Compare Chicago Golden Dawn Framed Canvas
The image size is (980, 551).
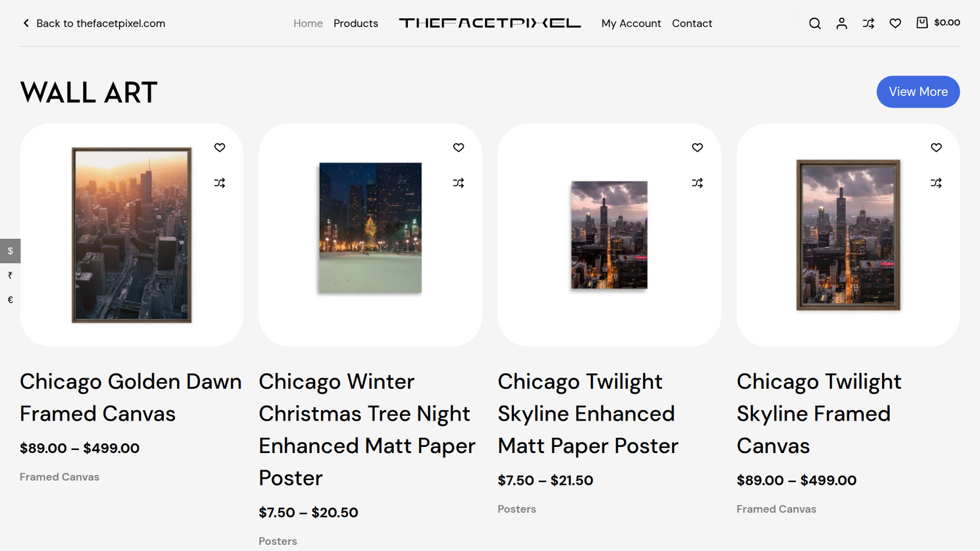coord(220,183)
